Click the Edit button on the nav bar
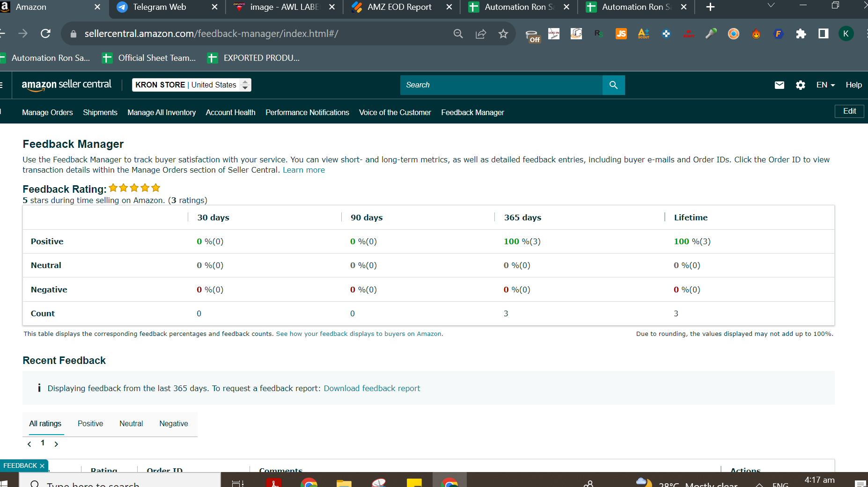Viewport: 868px width, 487px height. [849, 111]
